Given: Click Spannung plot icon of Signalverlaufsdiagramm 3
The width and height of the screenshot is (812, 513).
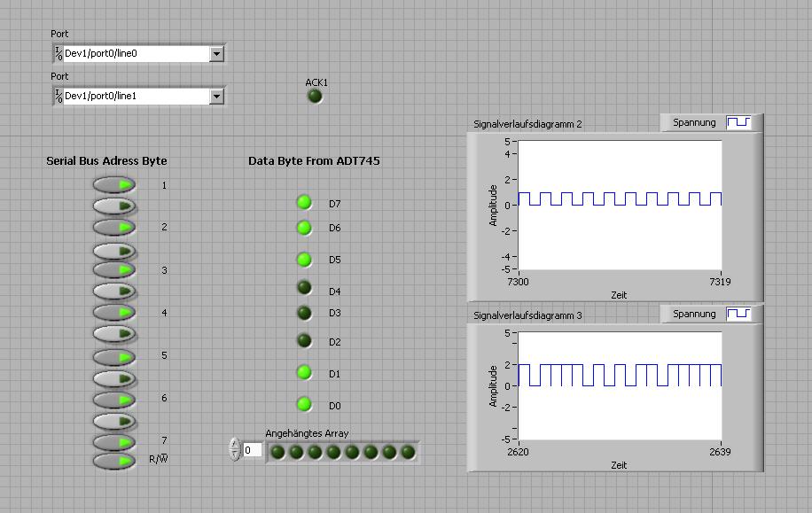Looking at the screenshot, I should (x=738, y=314).
